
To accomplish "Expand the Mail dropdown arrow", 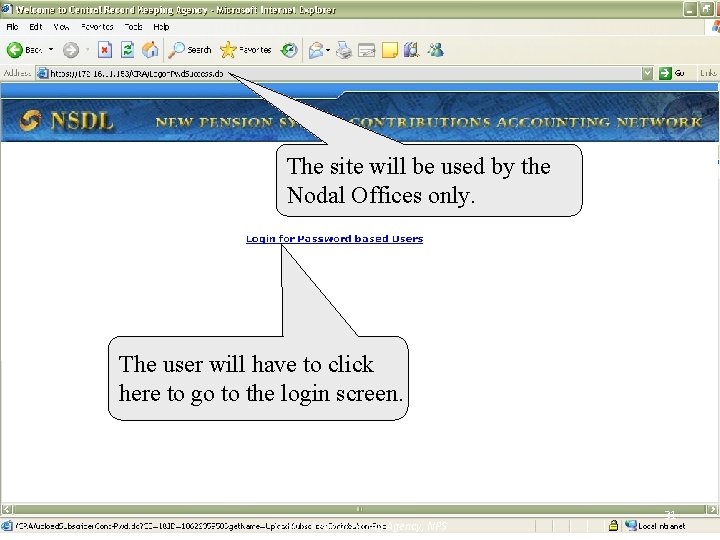I will (x=328, y=50).
